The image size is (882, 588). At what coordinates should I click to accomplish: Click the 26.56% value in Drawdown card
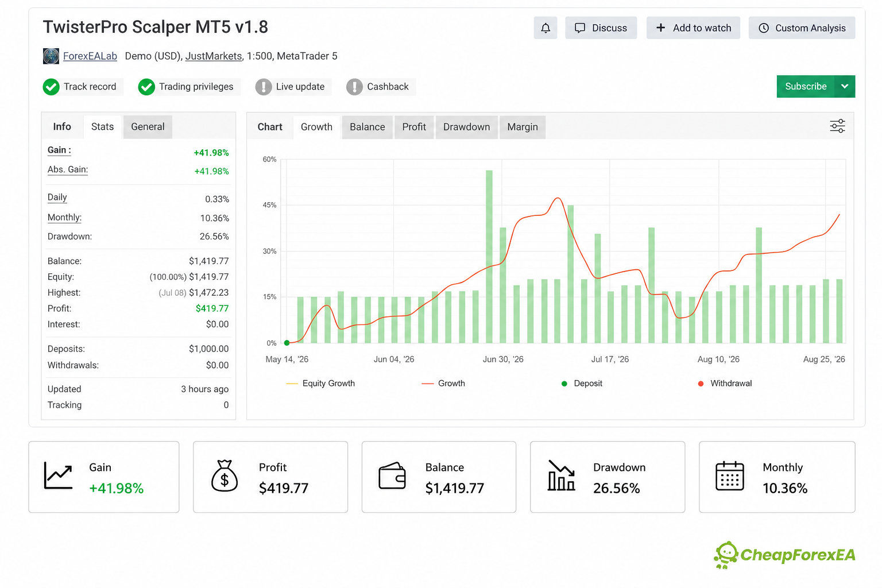617,489
